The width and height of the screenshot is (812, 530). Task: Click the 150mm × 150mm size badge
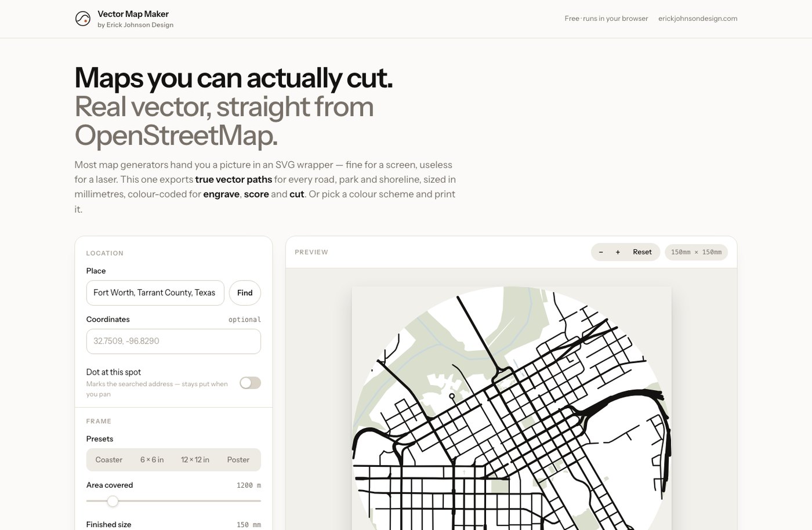tap(696, 252)
